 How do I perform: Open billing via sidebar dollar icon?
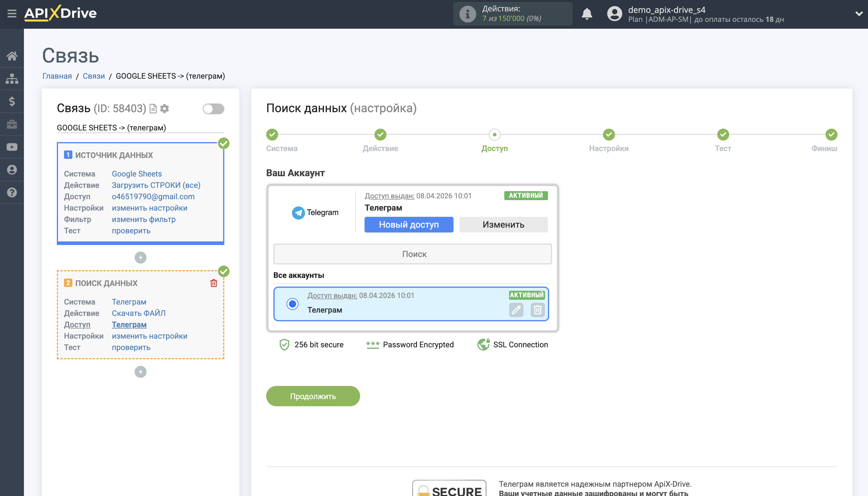pos(12,101)
